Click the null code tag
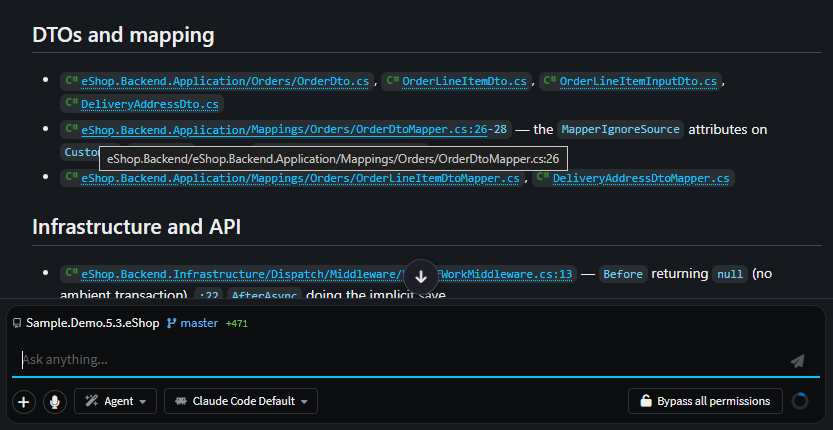The image size is (833, 430). pyautogui.click(x=729, y=274)
